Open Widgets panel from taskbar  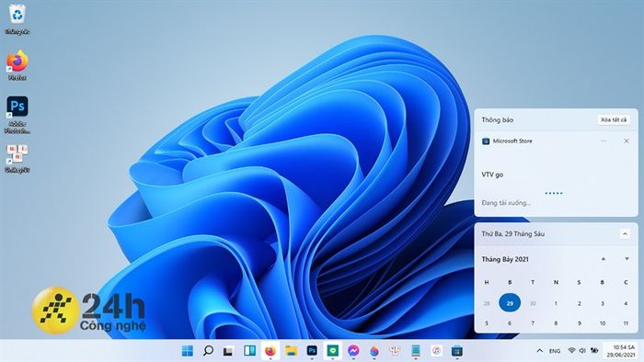pos(249,351)
